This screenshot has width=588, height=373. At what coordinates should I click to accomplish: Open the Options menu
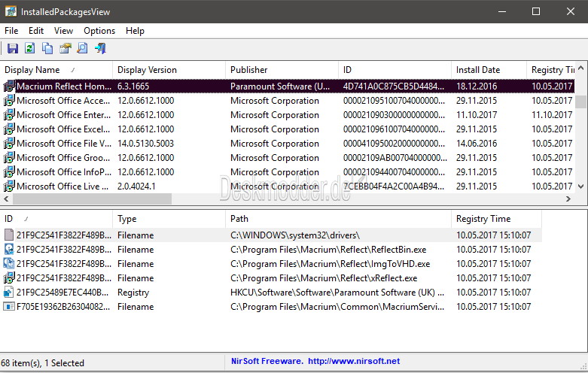[99, 31]
